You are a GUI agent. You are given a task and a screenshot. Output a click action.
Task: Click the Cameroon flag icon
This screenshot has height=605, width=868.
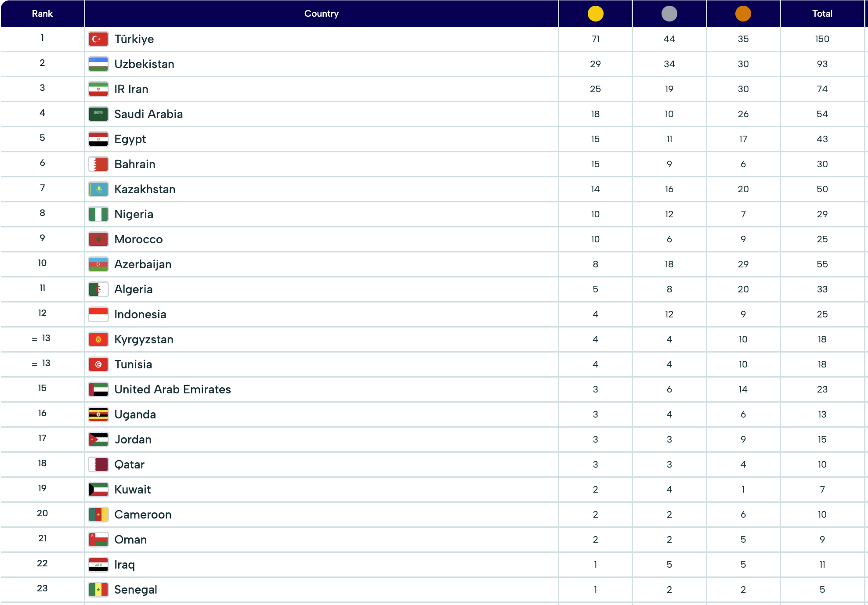(x=98, y=515)
